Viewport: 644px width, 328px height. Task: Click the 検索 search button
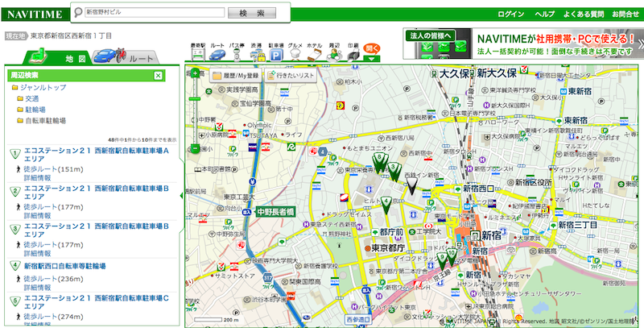pyautogui.click(x=252, y=13)
